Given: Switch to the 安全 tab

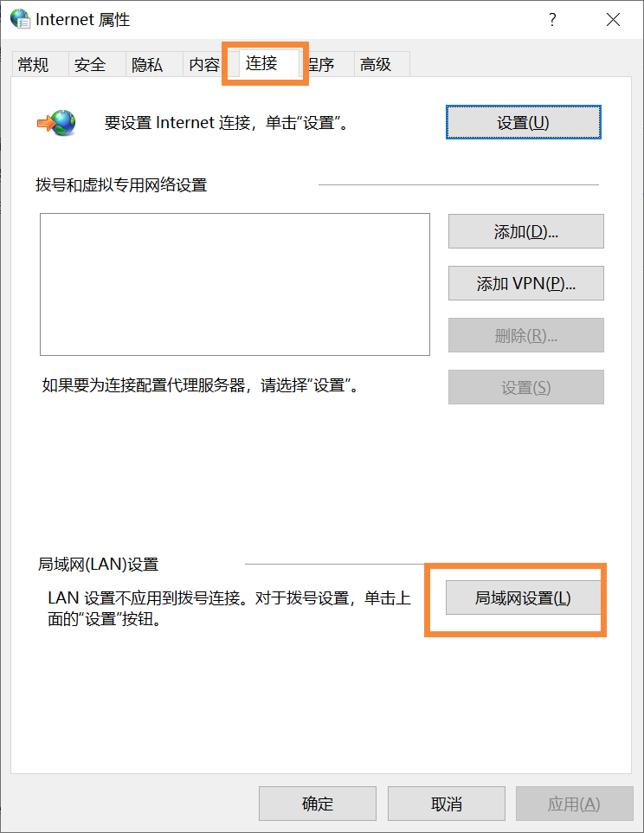Looking at the screenshot, I should click(91, 65).
